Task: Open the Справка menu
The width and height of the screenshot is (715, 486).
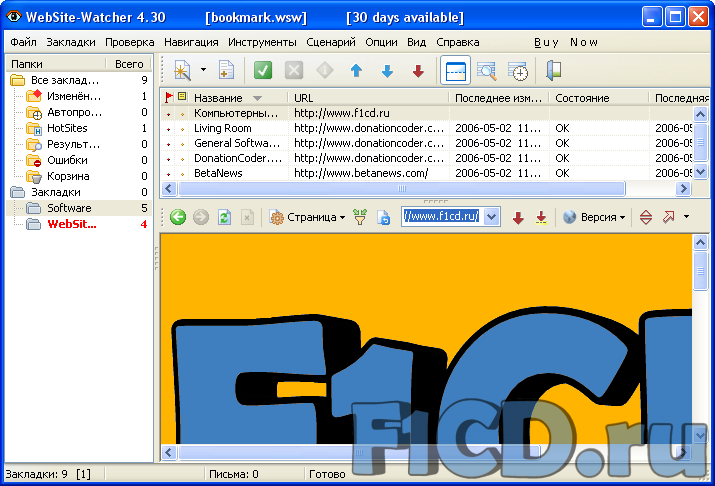Action: [457, 42]
